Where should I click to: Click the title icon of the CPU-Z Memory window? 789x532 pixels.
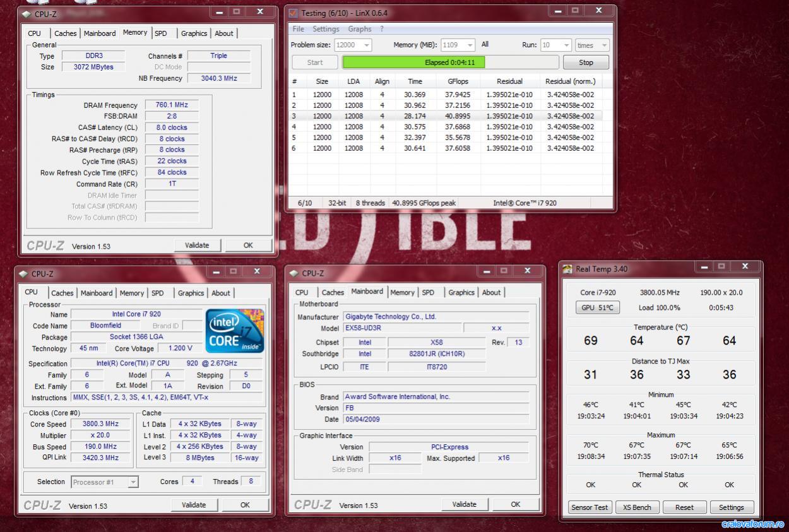tap(25, 14)
